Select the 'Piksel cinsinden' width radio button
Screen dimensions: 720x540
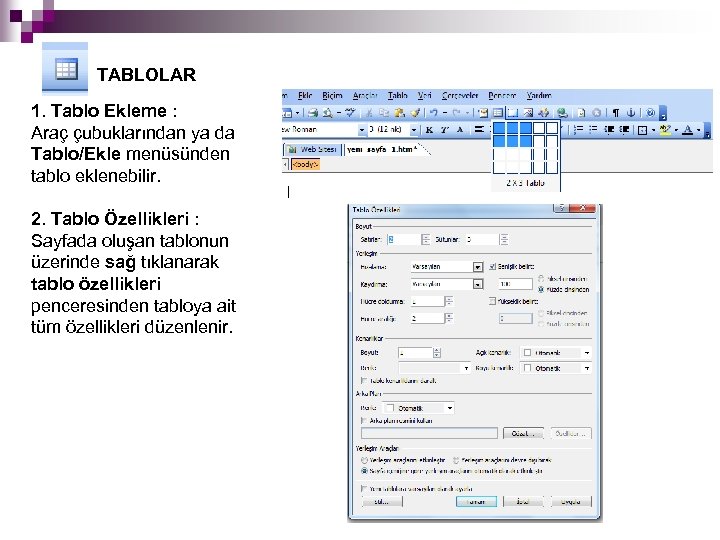coord(541,279)
